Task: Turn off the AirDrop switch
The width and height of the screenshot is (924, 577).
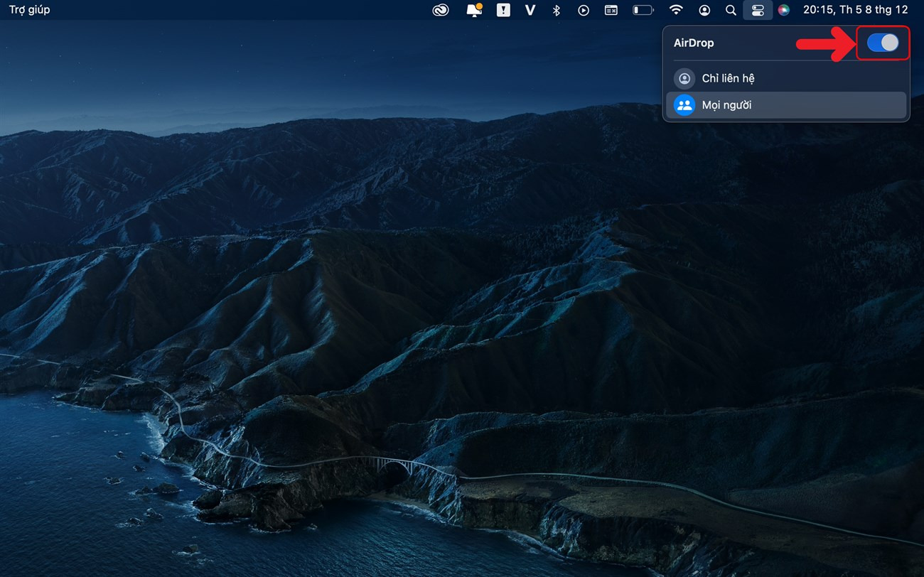Action: click(x=883, y=43)
